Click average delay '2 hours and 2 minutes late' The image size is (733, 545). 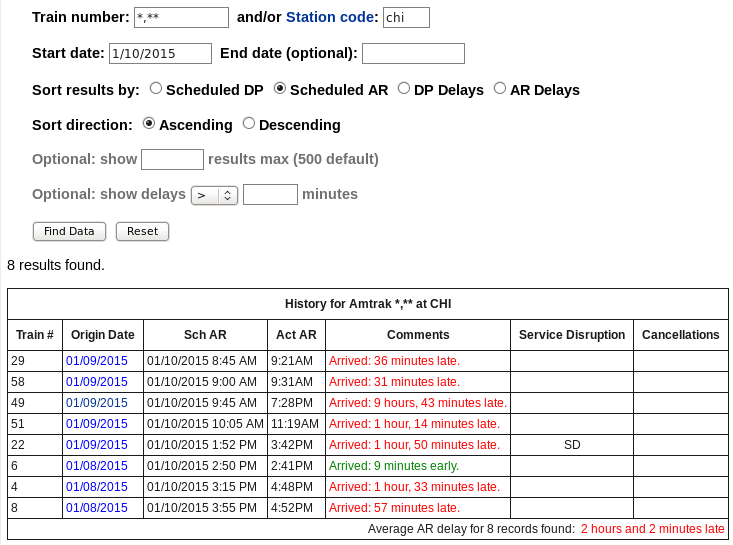coord(653,529)
